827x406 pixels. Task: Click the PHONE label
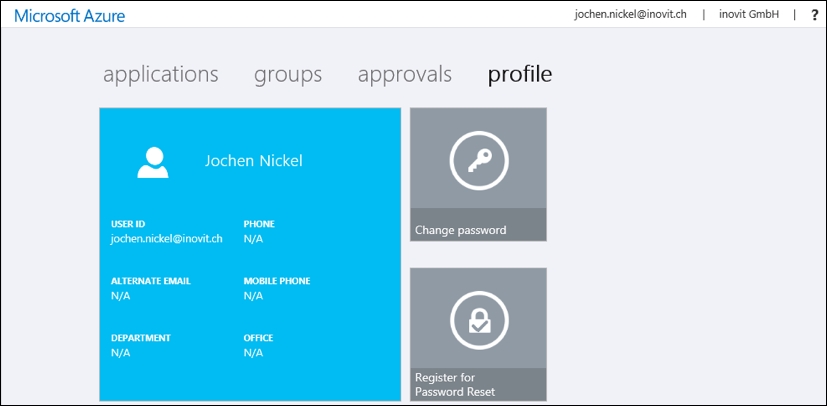(x=259, y=224)
